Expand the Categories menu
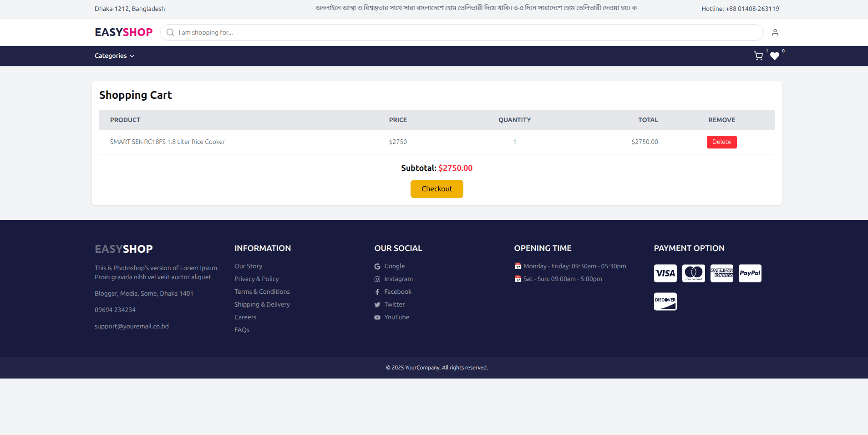This screenshot has height=435, width=868. click(114, 56)
